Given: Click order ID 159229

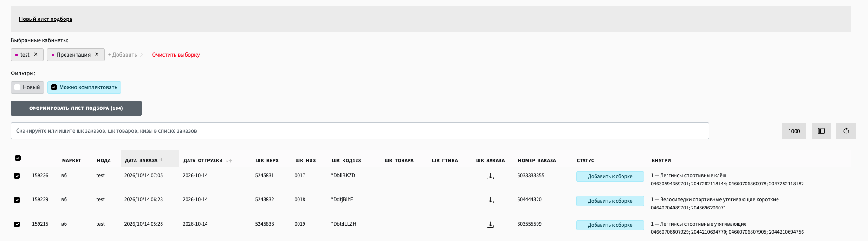Looking at the screenshot, I should [40, 199].
